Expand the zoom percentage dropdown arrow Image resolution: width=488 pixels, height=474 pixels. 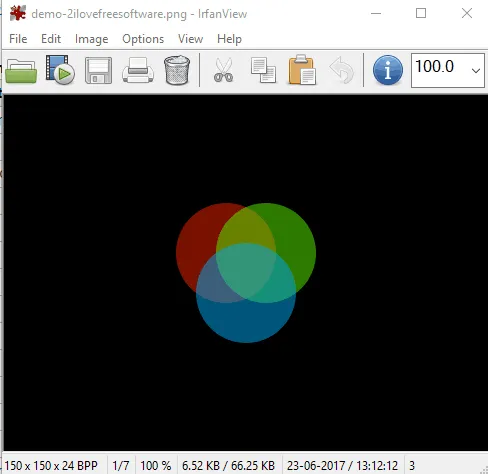click(x=476, y=70)
